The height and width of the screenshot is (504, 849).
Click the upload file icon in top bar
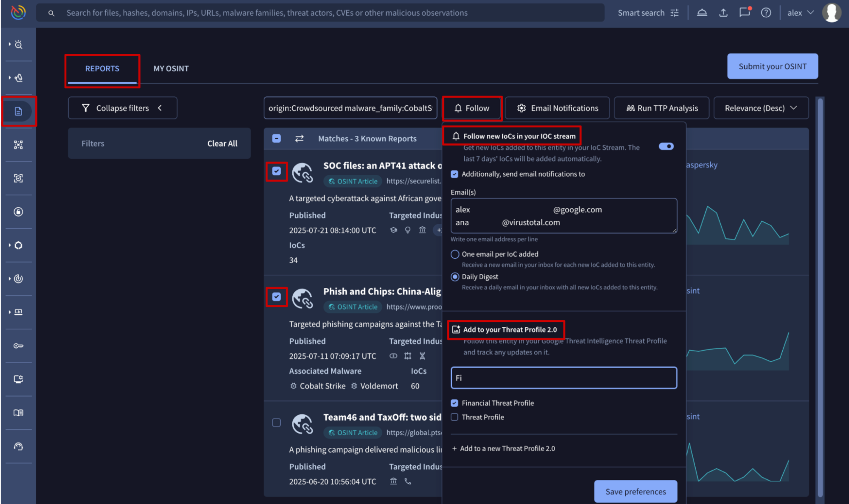[723, 13]
